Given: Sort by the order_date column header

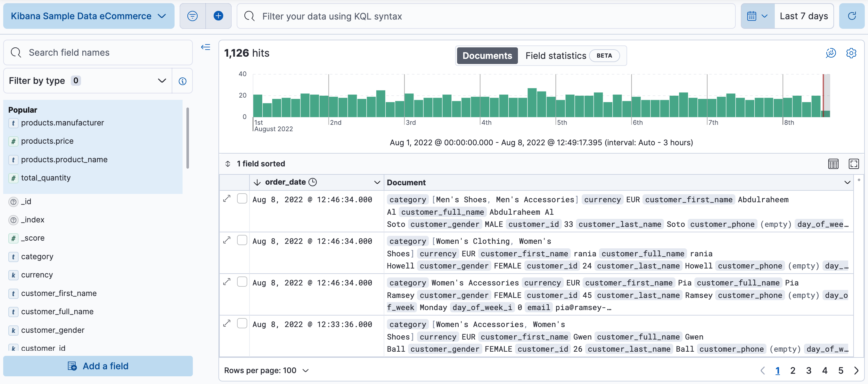Looking at the screenshot, I should tap(285, 182).
